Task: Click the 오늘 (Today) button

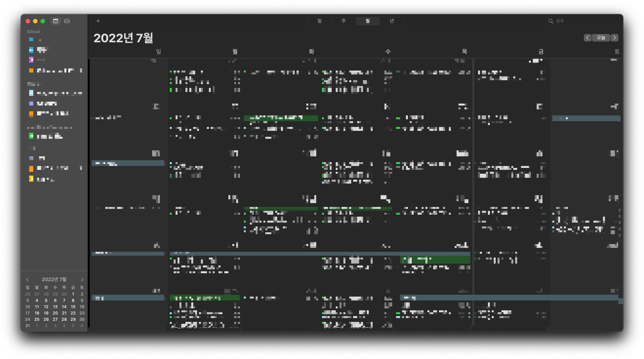Action: [601, 38]
